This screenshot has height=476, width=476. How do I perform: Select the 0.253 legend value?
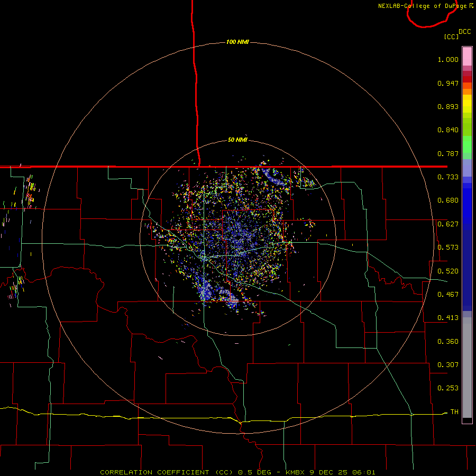448,388
